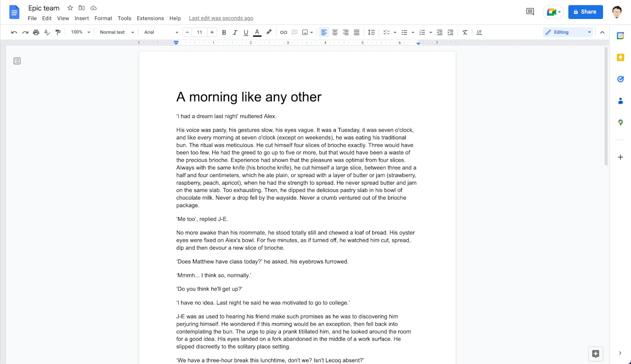Open the paragraph styles dropdown
631x364 pixels.
[x=115, y=32]
